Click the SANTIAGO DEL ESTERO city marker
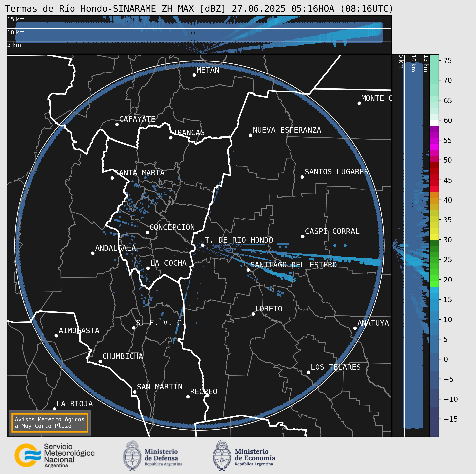This screenshot has height=474, width=476. 248,270
